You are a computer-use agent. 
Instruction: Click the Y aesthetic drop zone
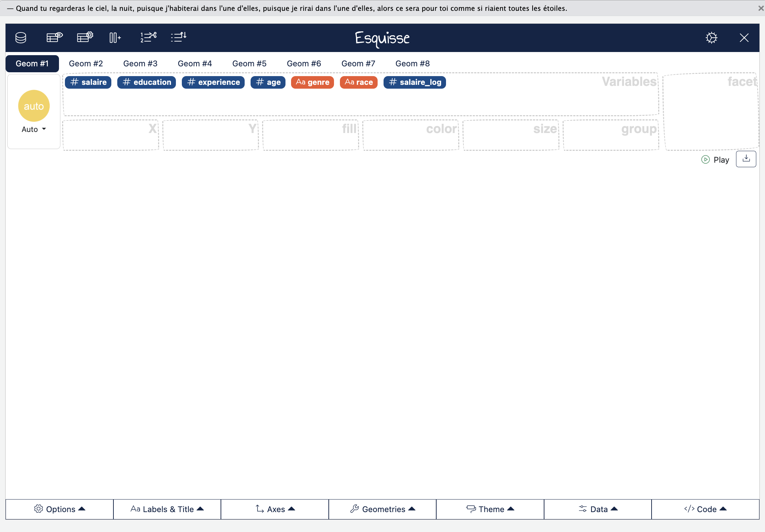211,135
